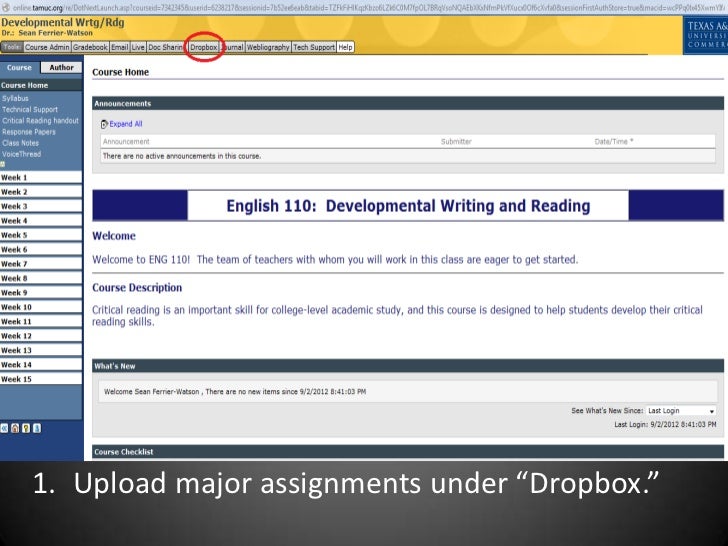Screen dimensions: 728x546
Task: Open the Class Notes link
Action: pos(20,143)
